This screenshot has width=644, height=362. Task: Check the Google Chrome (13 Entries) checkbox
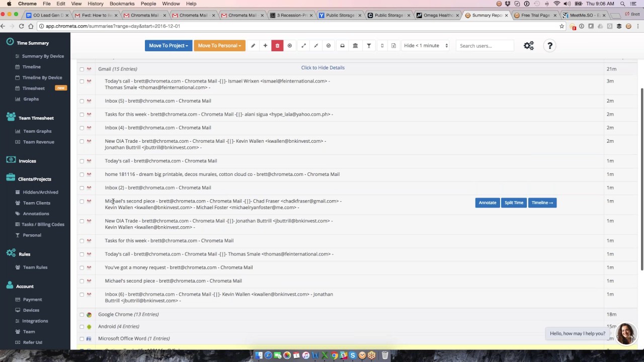pyautogui.click(x=82, y=315)
